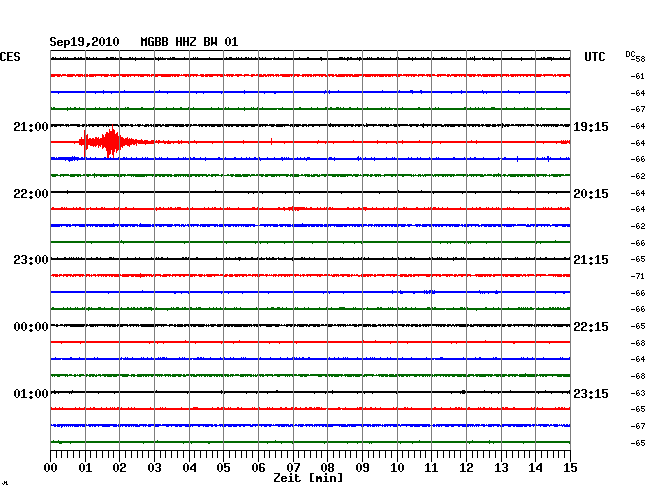
Task: Click the 22:15 UTC time label
Action: [591, 327]
